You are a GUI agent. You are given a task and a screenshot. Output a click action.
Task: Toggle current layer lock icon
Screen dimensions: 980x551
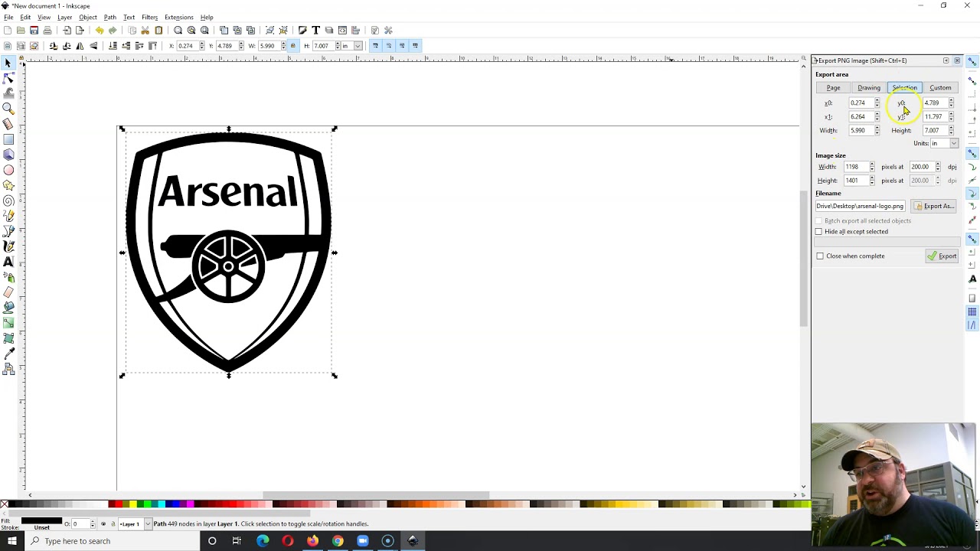[113, 524]
